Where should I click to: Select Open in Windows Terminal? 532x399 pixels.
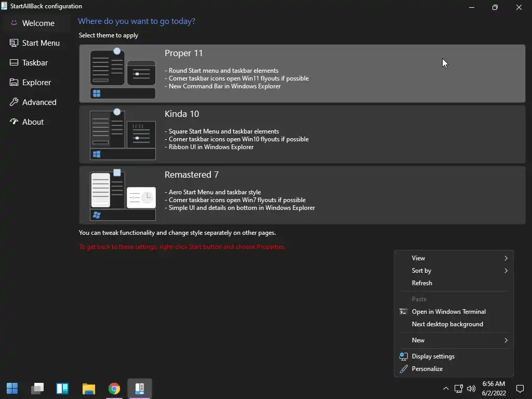(454, 312)
